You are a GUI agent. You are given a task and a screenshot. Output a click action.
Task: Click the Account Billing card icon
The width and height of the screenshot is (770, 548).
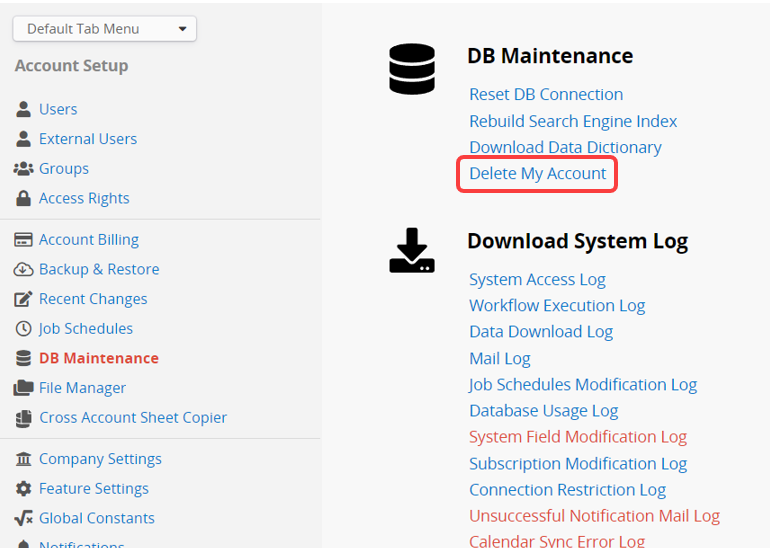point(23,240)
